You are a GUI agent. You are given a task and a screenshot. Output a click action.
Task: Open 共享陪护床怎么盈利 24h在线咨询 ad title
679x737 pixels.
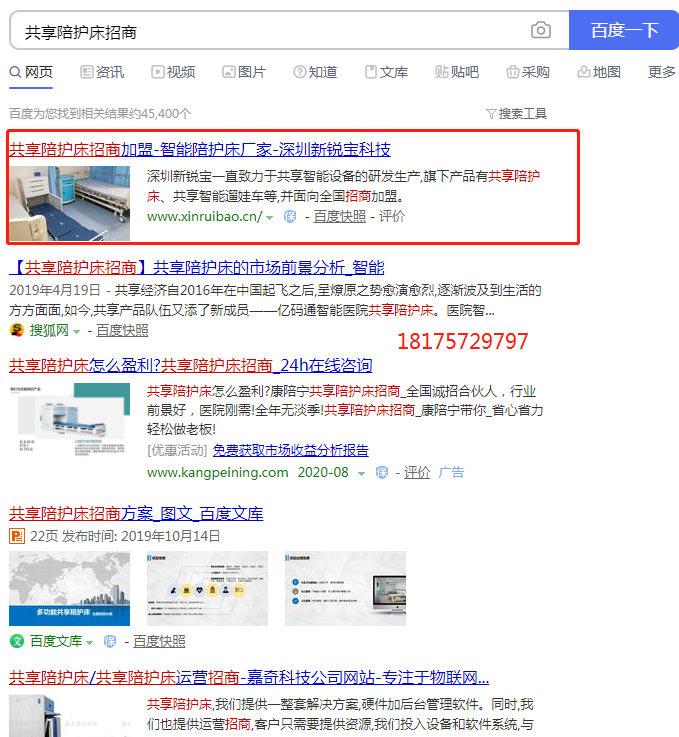click(x=191, y=365)
